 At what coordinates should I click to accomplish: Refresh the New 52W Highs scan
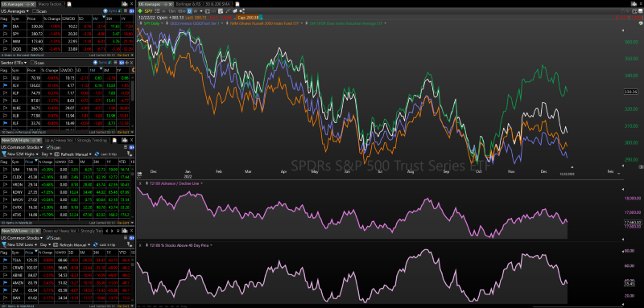(97, 154)
